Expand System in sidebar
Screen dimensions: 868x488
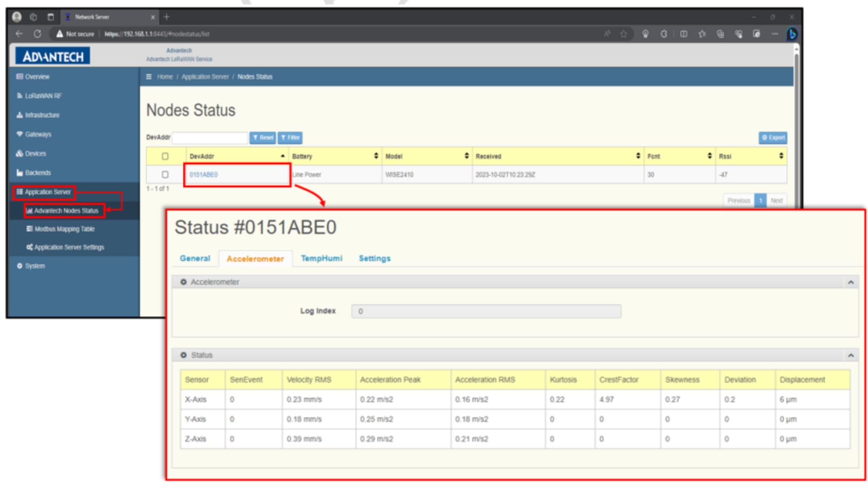tap(31, 266)
